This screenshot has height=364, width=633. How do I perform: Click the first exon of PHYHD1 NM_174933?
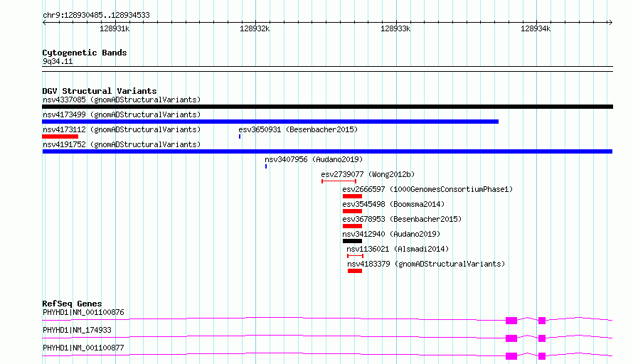(511, 338)
